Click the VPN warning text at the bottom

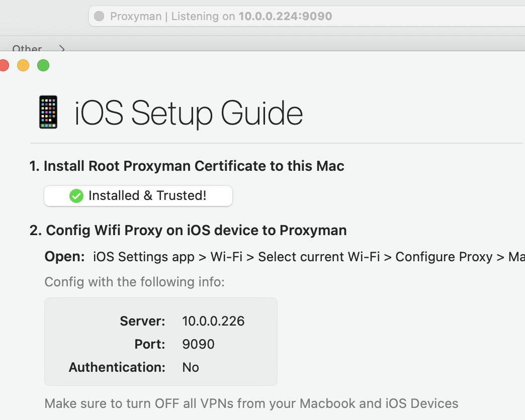(x=251, y=403)
